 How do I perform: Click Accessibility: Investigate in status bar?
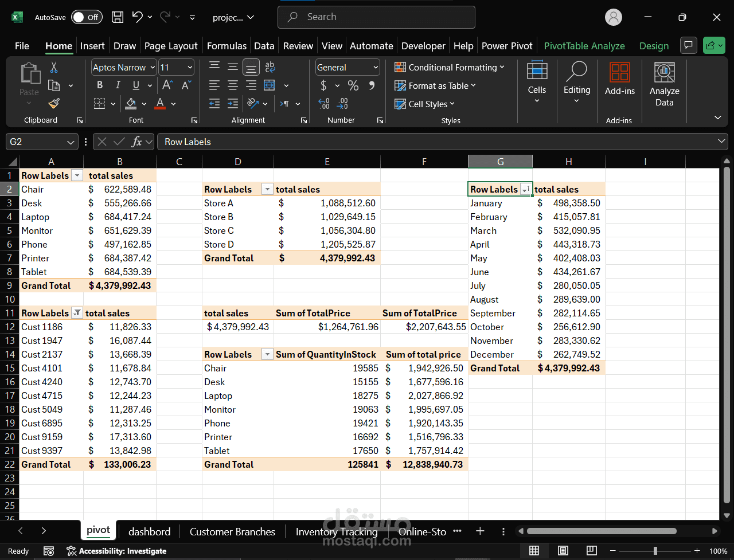tap(116, 551)
